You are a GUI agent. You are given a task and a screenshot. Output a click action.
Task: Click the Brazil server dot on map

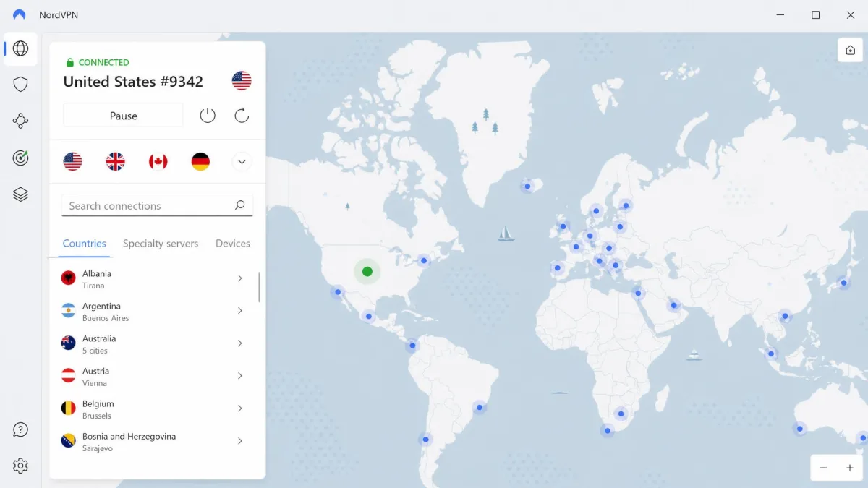pyautogui.click(x=479, y=408)
